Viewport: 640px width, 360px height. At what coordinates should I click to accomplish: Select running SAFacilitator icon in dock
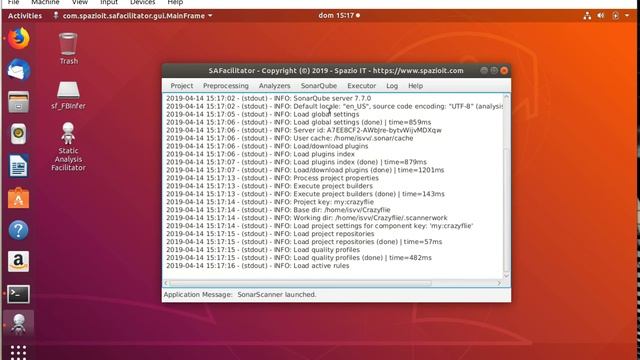[18, 324]
